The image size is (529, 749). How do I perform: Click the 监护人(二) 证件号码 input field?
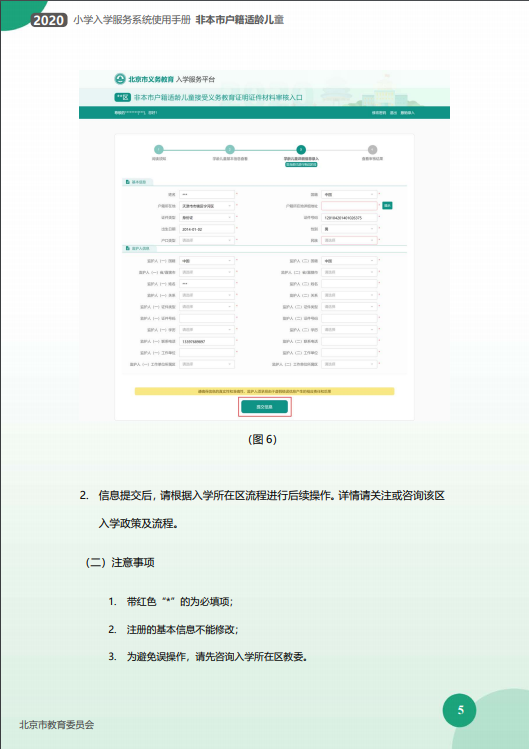349,318
